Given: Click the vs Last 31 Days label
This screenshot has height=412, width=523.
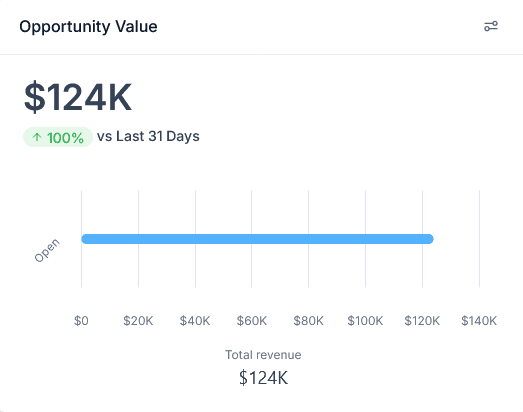Looking at the screenshot, I should coord(148,136).
